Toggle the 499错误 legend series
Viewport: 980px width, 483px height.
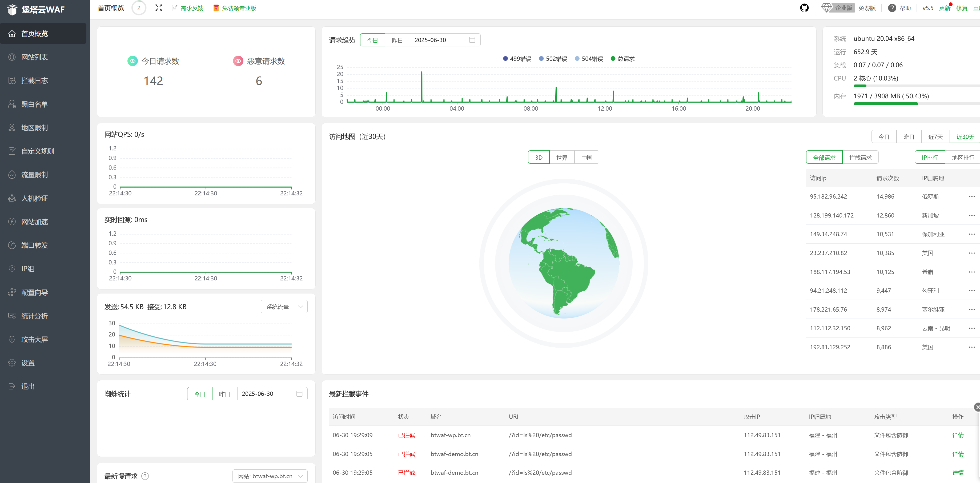(x=517, y=59)
